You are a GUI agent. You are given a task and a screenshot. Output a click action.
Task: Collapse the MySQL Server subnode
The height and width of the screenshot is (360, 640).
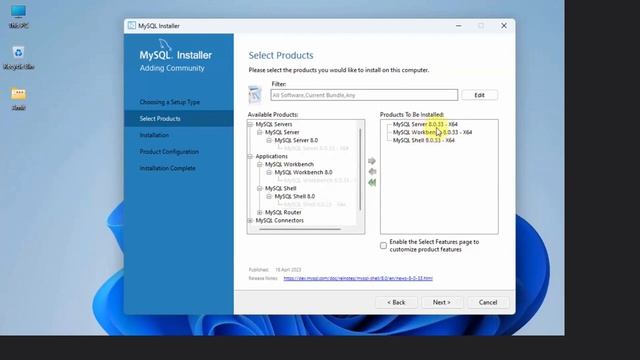click(x=260, y=132)
